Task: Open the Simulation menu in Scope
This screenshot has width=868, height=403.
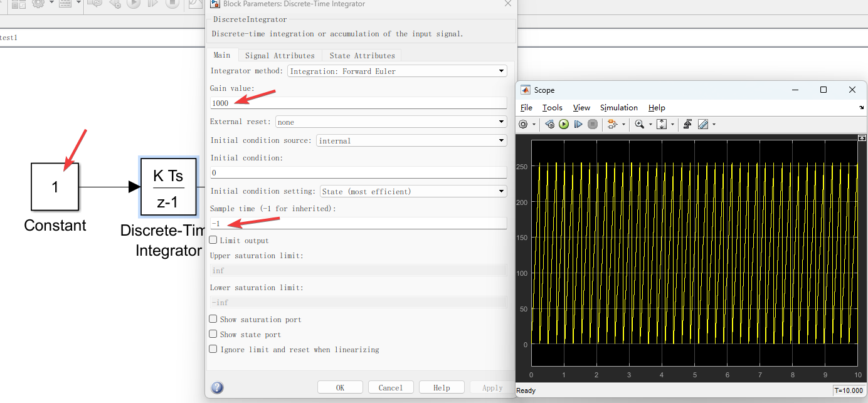Action: tap(618, 108)
